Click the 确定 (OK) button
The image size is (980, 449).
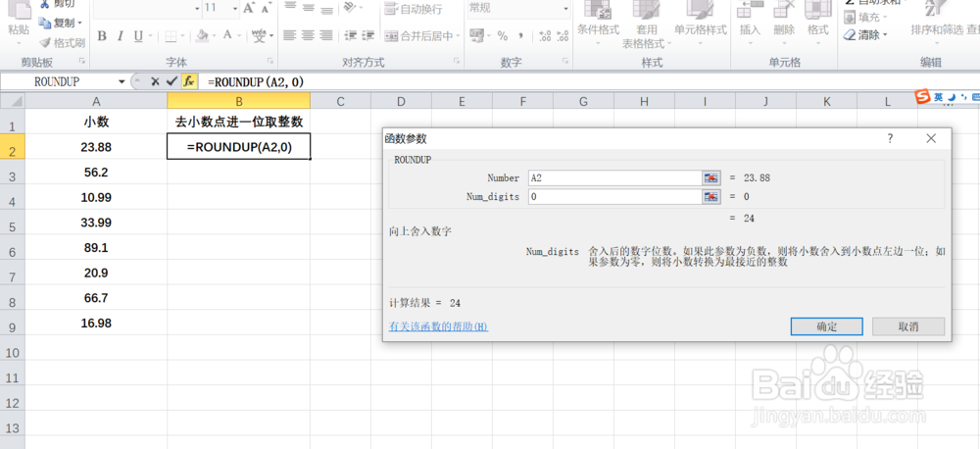tap(827, 326)
